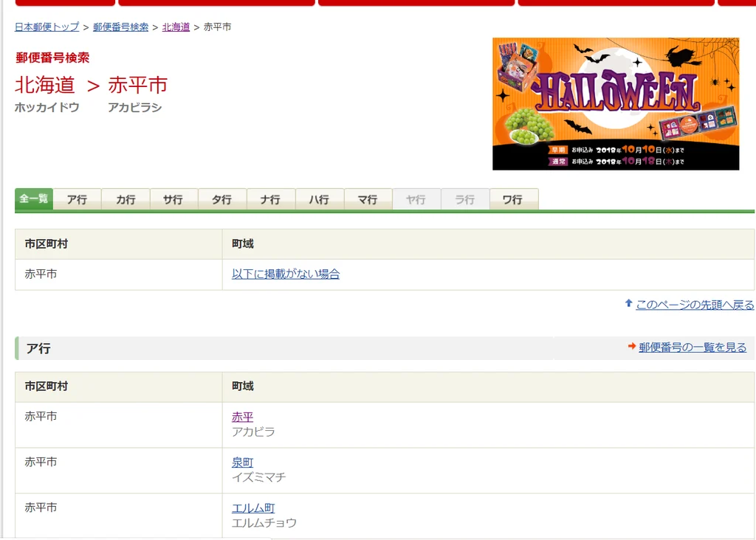Image resolution: width=756 pixels, height=540 pixels.
Task: Switch to the マ行 tab
Action: pyautogui.click(x=368, y=199)
